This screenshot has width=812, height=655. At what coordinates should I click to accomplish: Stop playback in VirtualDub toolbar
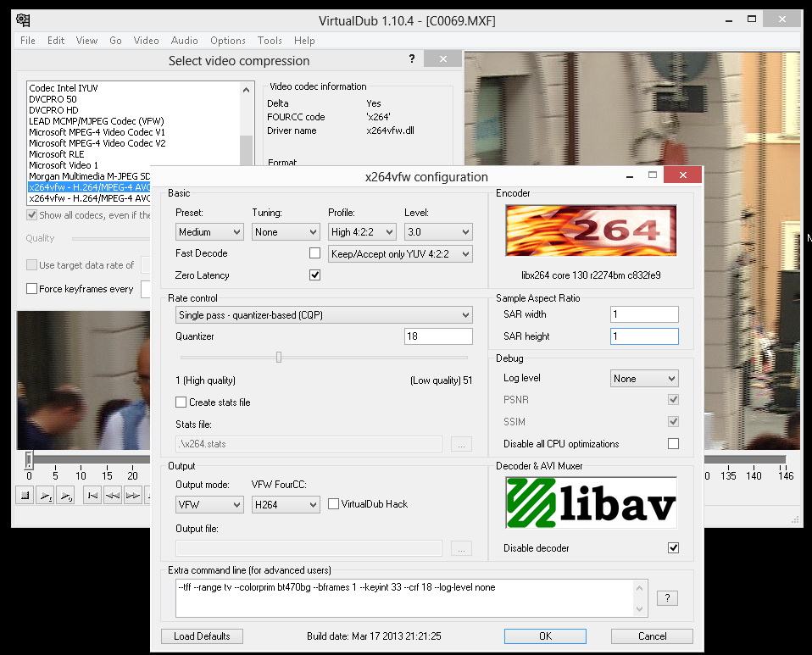pos(25,496)
